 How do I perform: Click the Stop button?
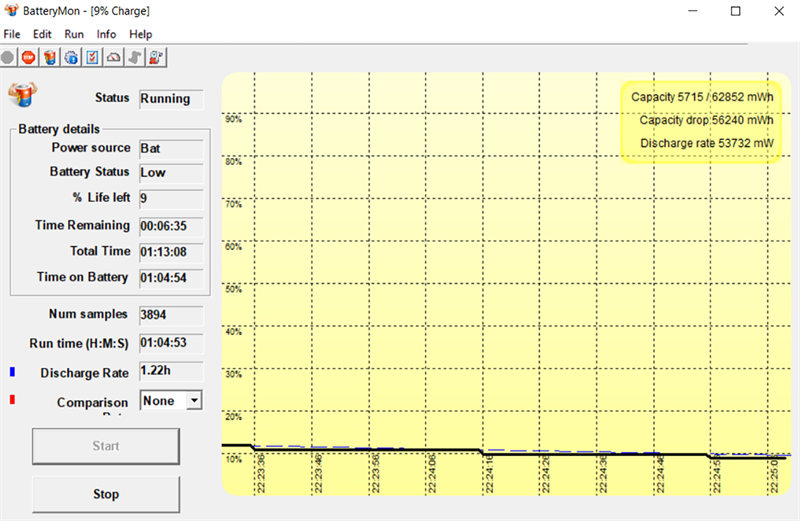(x=106, y=494)
